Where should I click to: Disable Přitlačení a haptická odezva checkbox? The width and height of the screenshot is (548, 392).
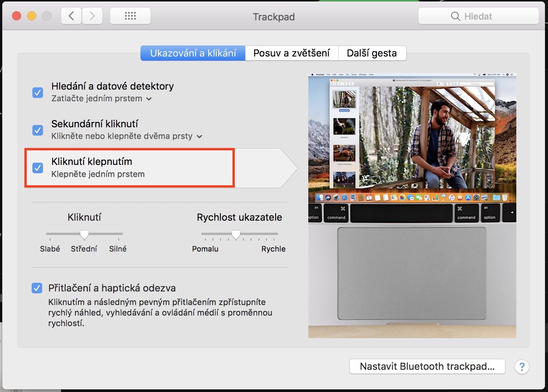pos(37,288)
